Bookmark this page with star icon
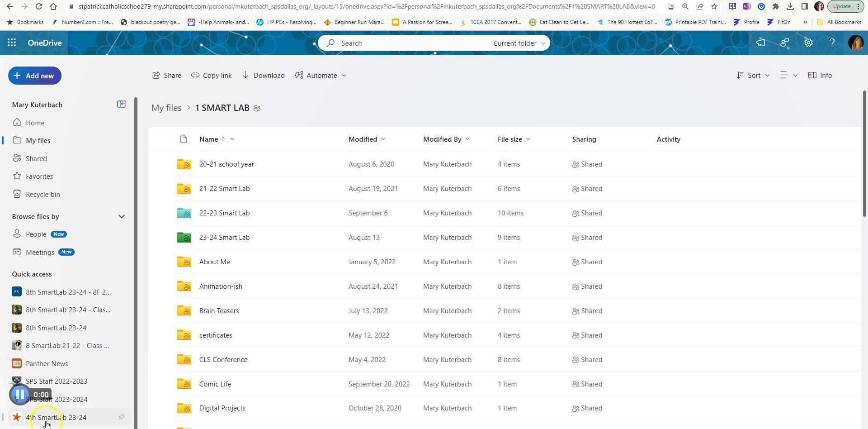Viewport: 868px width, 429px height. point(714,6)
